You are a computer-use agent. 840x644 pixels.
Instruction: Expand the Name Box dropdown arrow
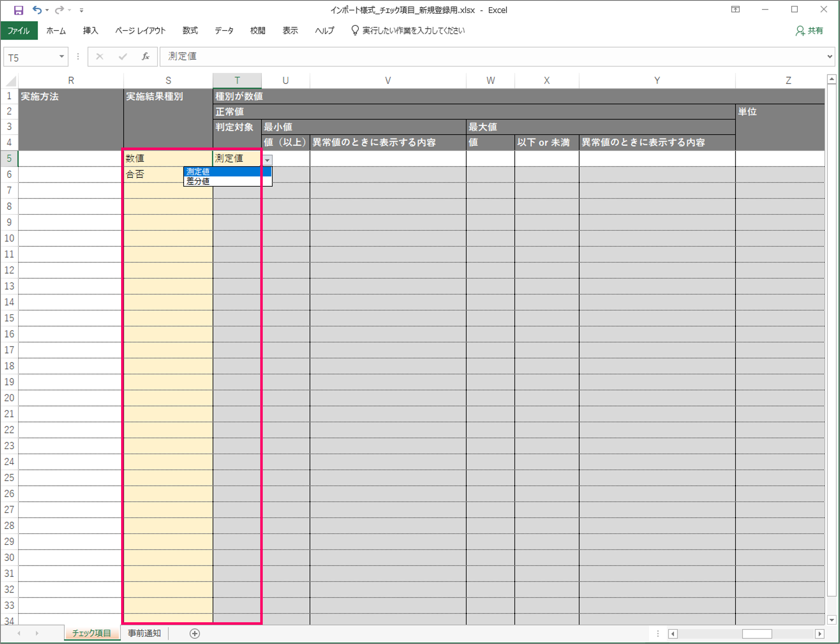coord(61,56)
